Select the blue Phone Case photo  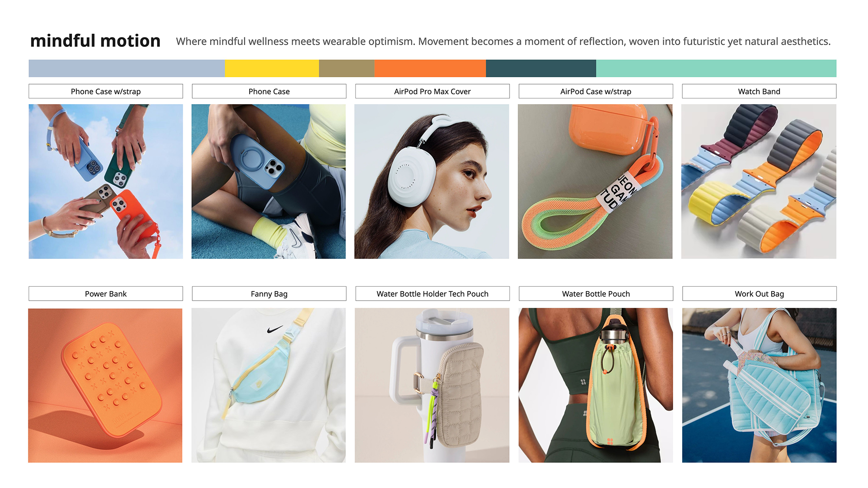[269, 181]
